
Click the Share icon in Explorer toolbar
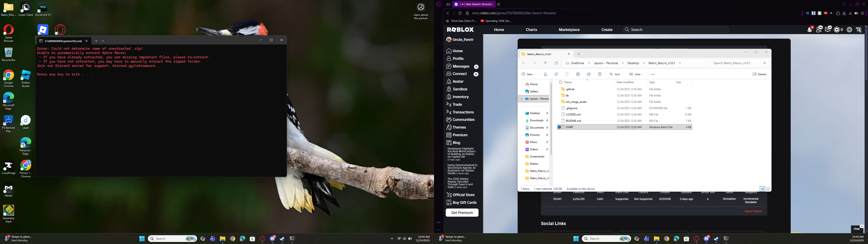click(x=589, y=74)
